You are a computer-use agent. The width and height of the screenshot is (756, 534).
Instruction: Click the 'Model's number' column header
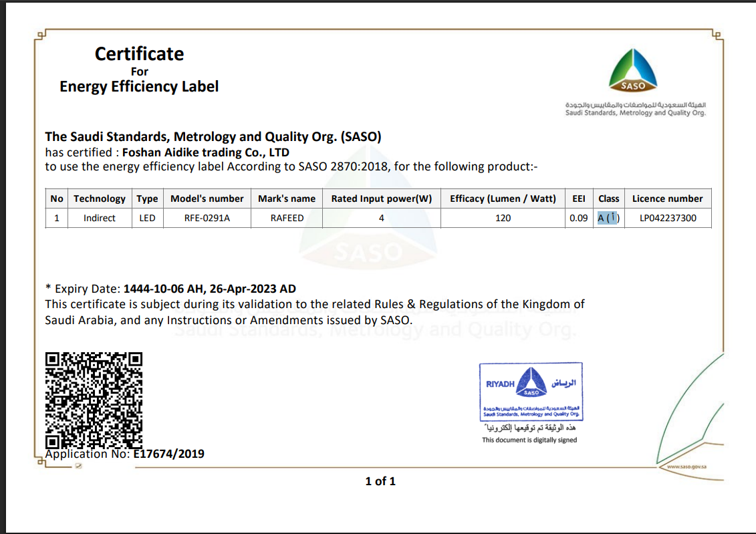click(207, 198)
